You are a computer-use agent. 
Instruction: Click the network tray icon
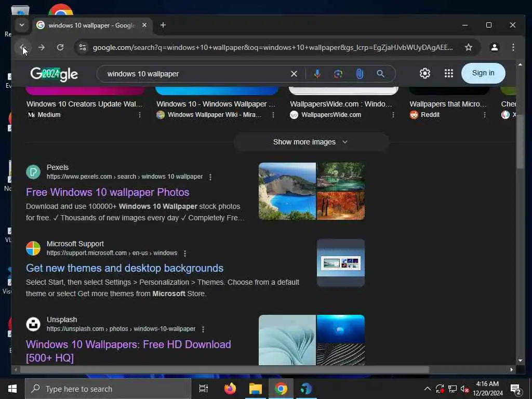pyautogui.click(x=452, y=389)
